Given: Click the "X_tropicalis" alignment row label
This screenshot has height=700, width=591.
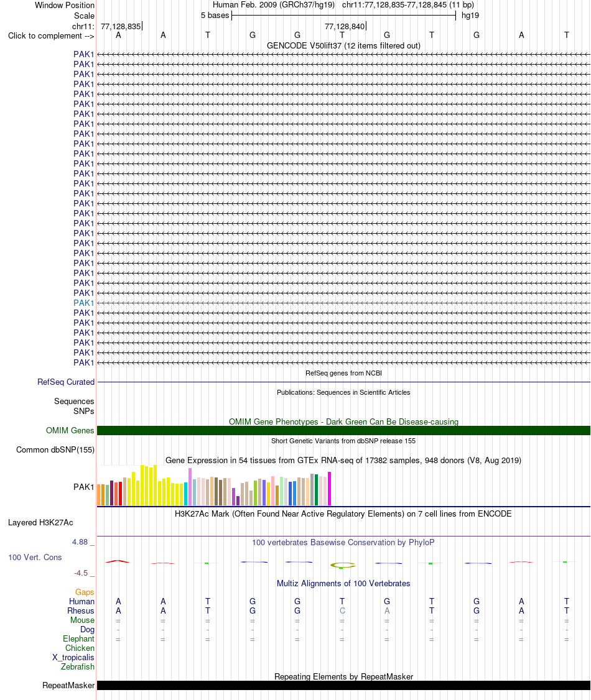Looking at the screenshot, I should pyautogui.click(x=73, y=658).
